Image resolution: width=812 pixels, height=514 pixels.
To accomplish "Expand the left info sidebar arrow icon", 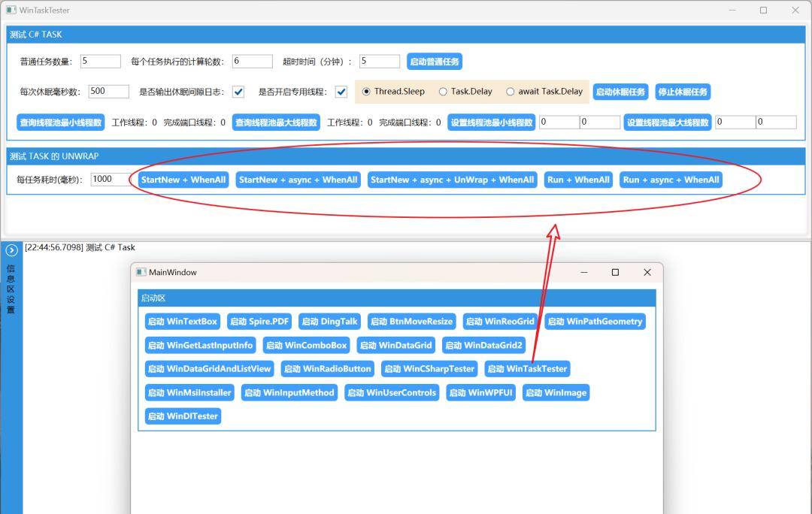I will point(11,251).
